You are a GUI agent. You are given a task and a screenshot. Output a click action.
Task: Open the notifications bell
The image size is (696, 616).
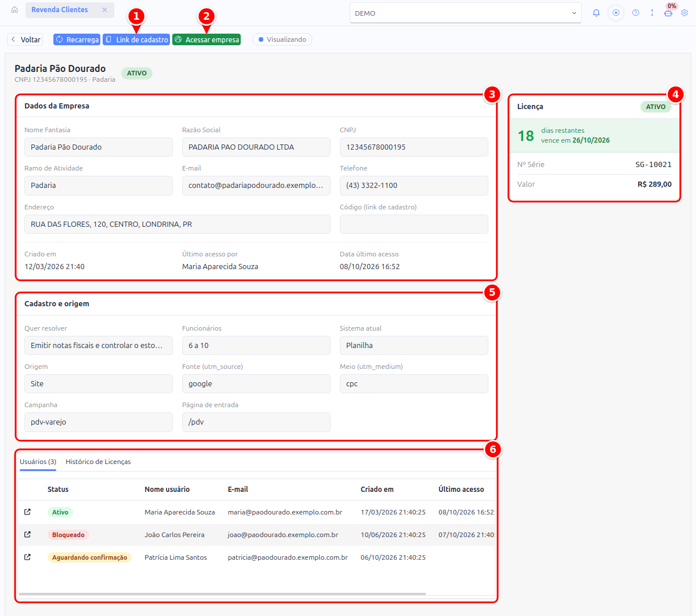[x=596, y=13]
